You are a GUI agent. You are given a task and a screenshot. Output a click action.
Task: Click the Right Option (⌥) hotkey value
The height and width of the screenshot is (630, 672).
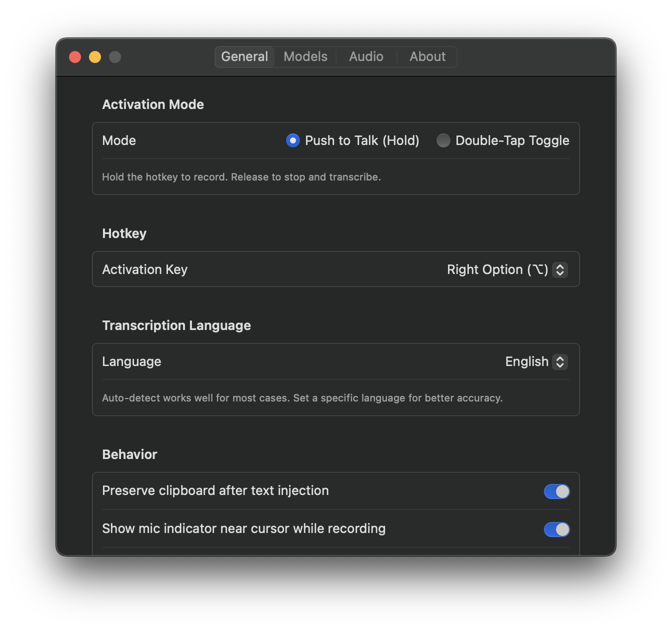(497, 269)
